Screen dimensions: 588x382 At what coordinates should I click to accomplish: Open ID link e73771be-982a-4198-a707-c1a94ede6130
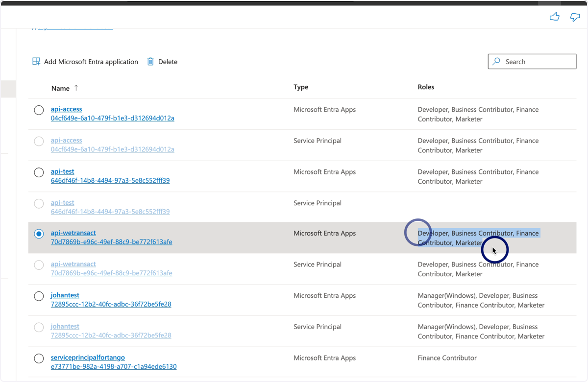click(x=114, y=366)
